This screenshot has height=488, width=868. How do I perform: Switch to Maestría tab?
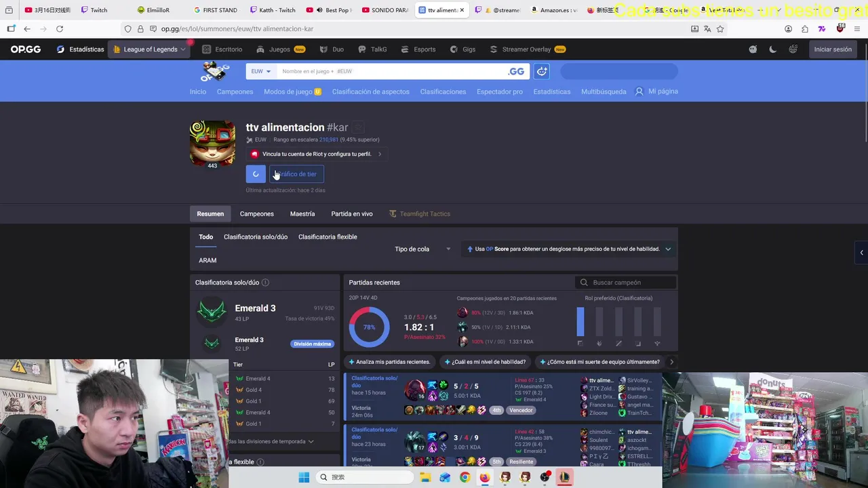[302, 213]
